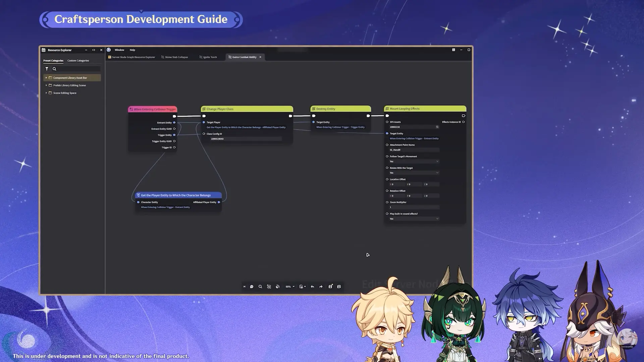
Task: Click the Trigger ID output pin circle
Action: [174, 147]
